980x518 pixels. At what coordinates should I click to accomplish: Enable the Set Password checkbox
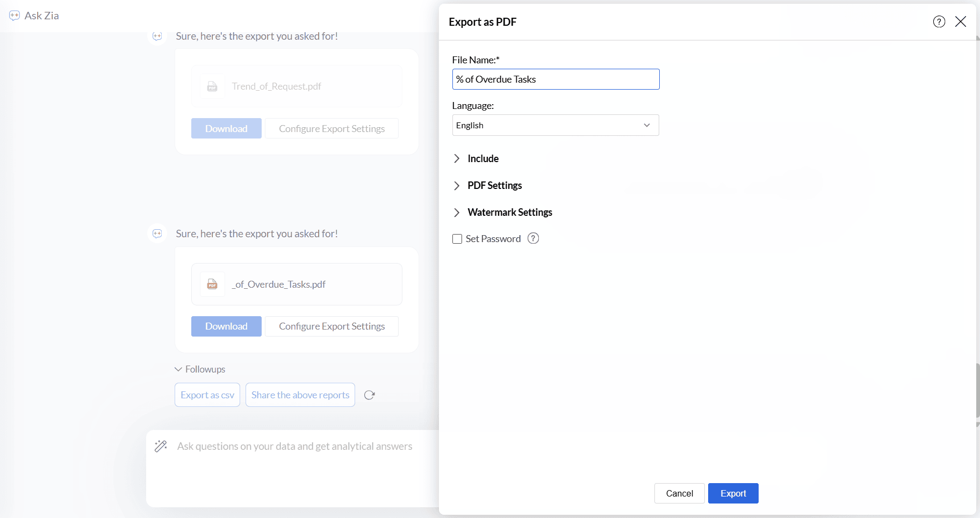coord(457,239)
